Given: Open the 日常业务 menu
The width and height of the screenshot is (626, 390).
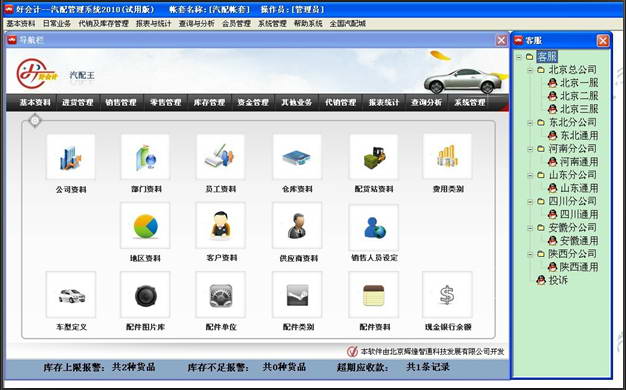Looking at the screenshot, I should (57, 24).
